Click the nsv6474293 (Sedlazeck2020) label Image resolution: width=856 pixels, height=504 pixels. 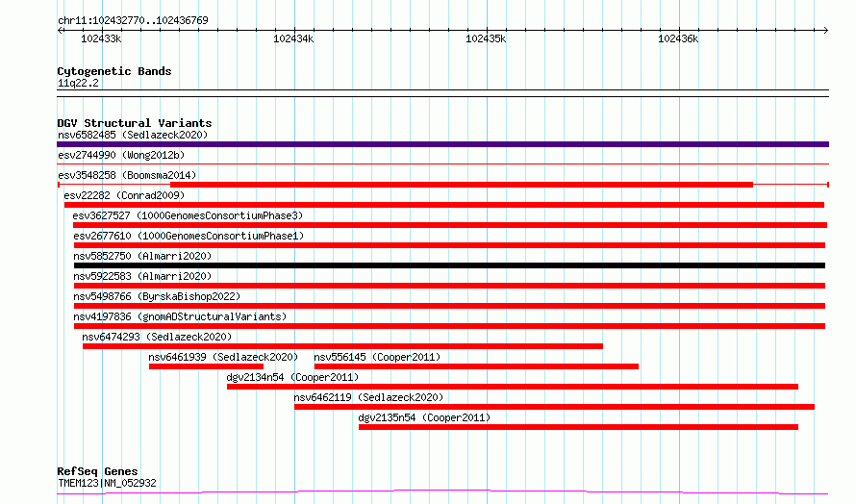coord(157,337)
